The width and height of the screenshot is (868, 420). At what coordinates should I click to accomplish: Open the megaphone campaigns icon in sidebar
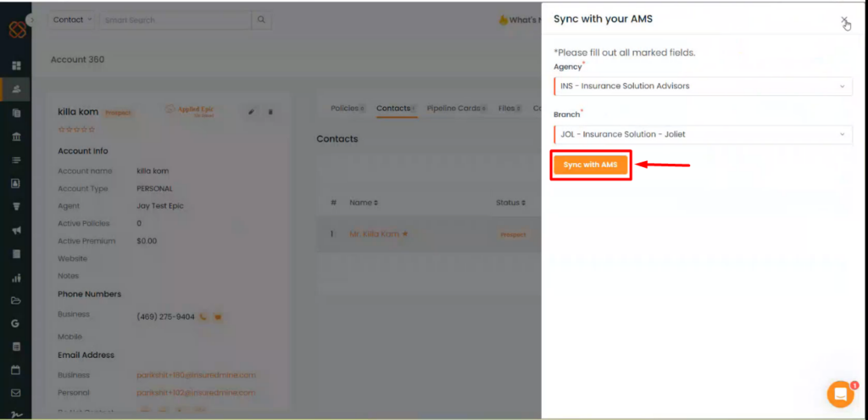pyautogui.click(x=16, y=231)
